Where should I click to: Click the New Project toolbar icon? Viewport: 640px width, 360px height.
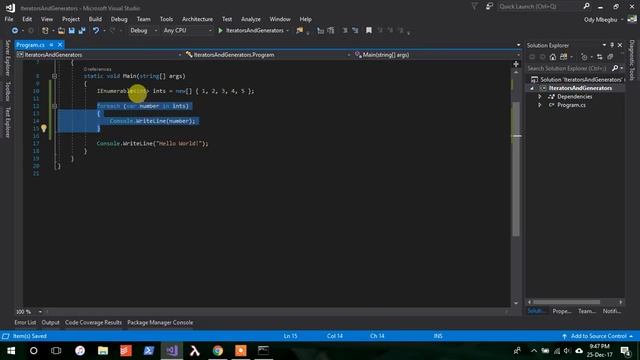(45, 31)
